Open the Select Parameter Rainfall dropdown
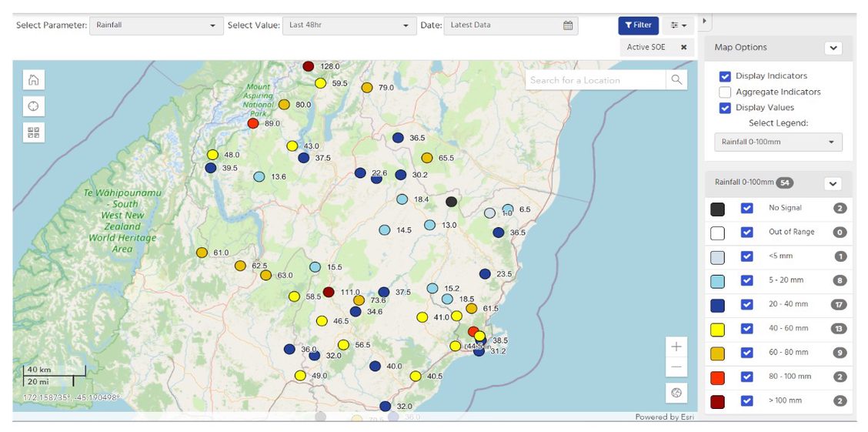 pos(156,25)
